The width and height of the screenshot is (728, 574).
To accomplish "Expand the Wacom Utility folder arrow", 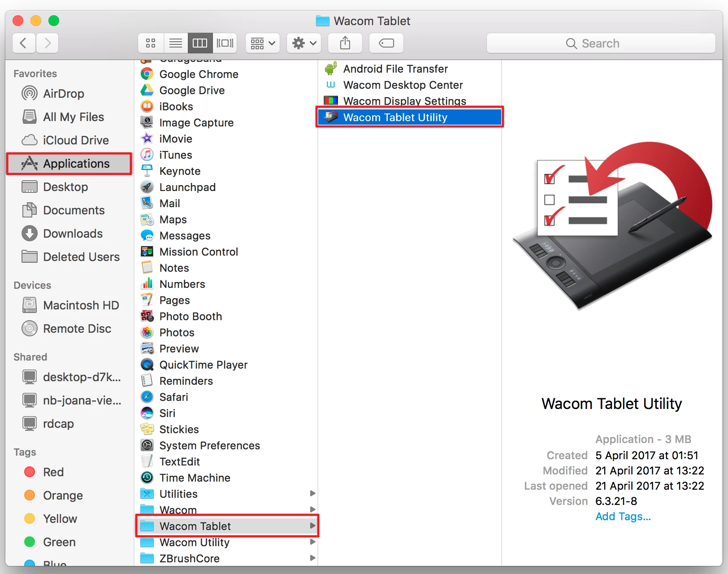I will coord(312,542).
